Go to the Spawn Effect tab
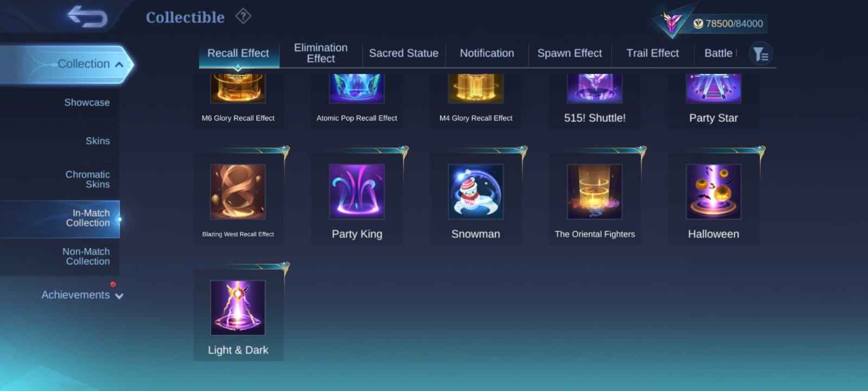This screenshot has width=868, height=391. pyautogui.click(x=570, y=53)
